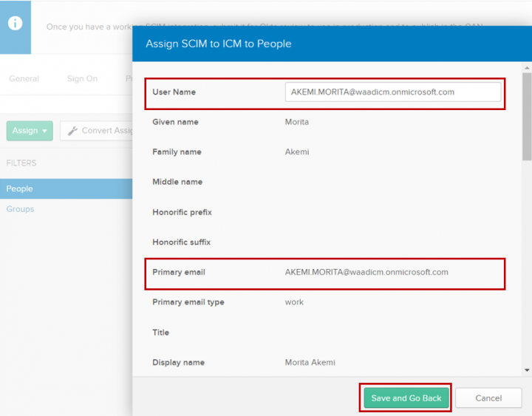This screenshot has width=532, height=416.
Task: Click the Primary email address value
Action: [366, 272]
